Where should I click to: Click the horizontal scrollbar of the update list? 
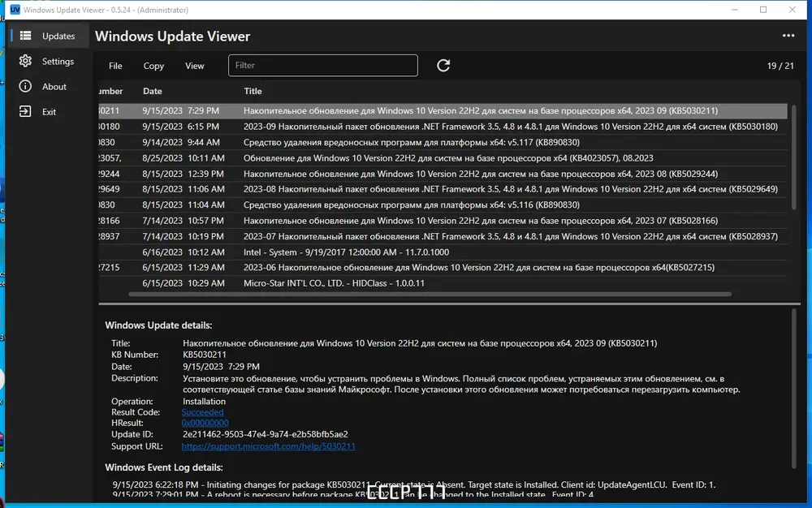pyautogui.click(x=430, y=295)
